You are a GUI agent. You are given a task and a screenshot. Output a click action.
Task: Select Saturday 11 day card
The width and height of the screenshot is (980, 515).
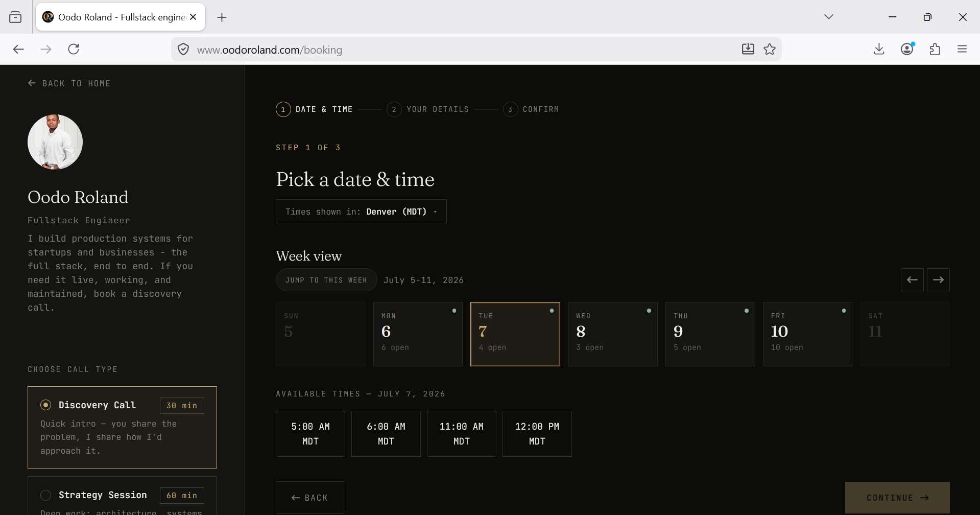click(x=905, y=334)
